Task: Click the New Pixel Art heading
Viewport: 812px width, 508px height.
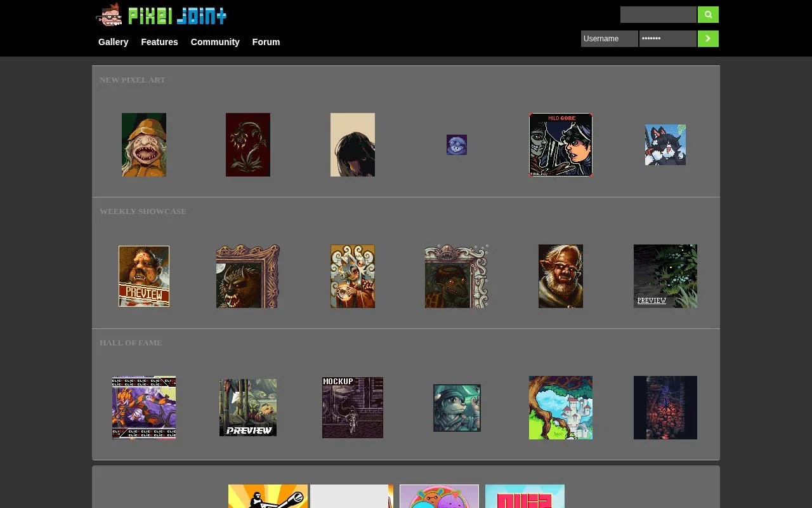Action: pyautogui.click(x=133, y=80)
